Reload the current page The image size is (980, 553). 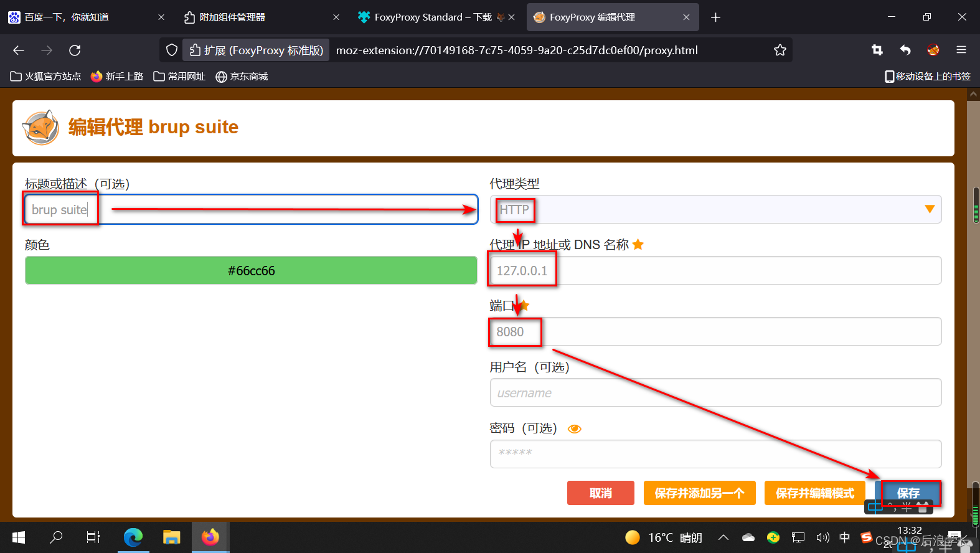click(75, 50)
